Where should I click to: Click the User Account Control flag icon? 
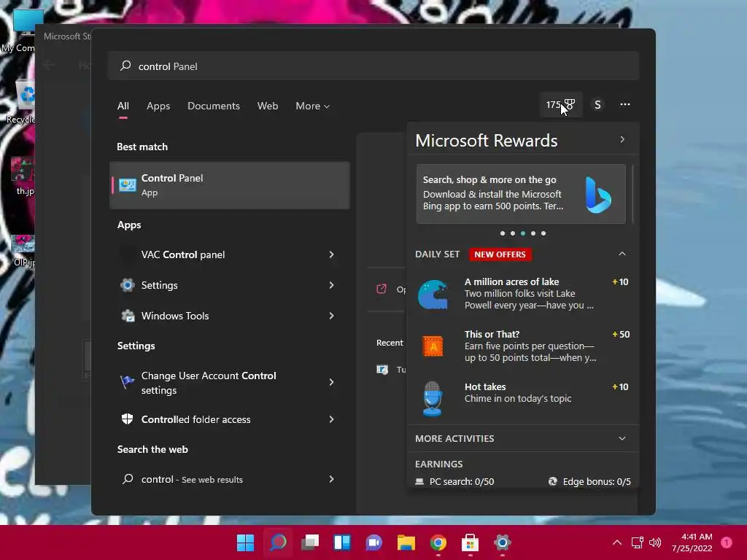pyautogui.click(x=127, y=382)
